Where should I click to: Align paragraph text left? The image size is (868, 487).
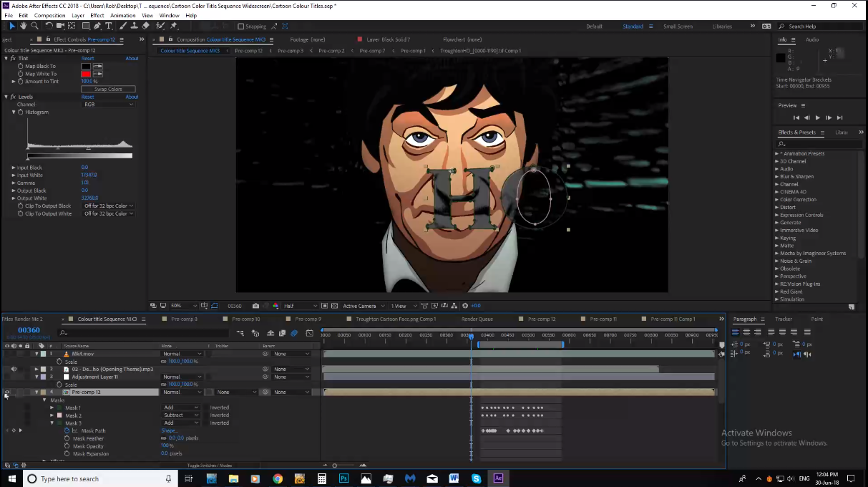[736, 332]
